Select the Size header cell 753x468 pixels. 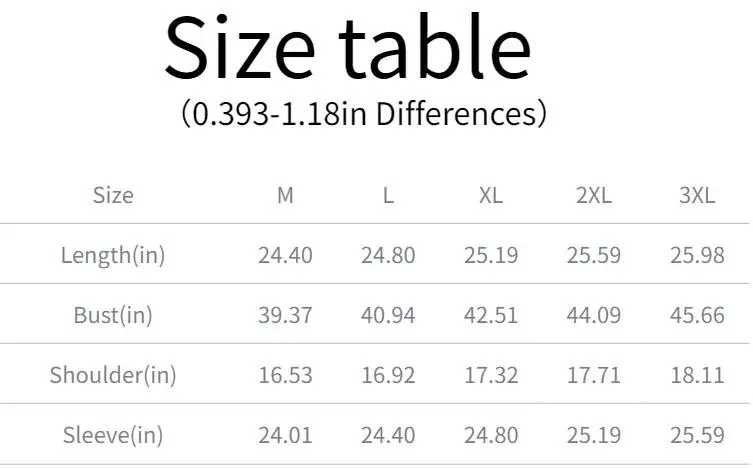pos(113,195)
